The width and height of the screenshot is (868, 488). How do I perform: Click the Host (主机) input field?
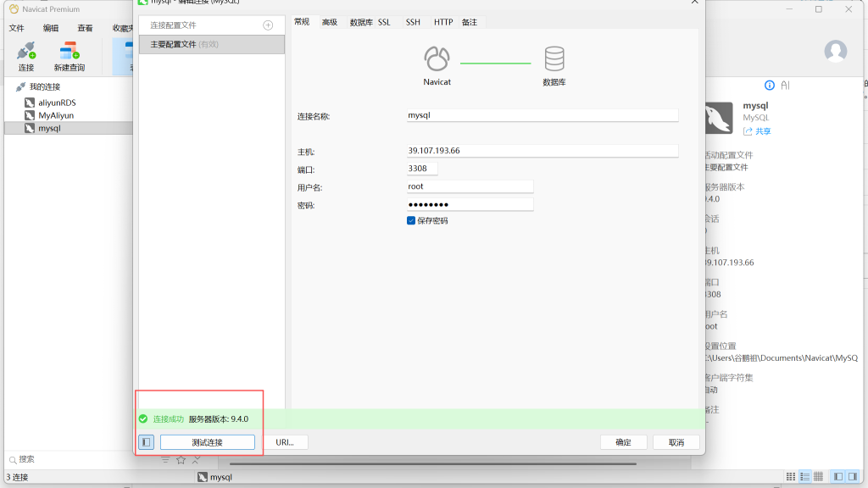(542, 151)
